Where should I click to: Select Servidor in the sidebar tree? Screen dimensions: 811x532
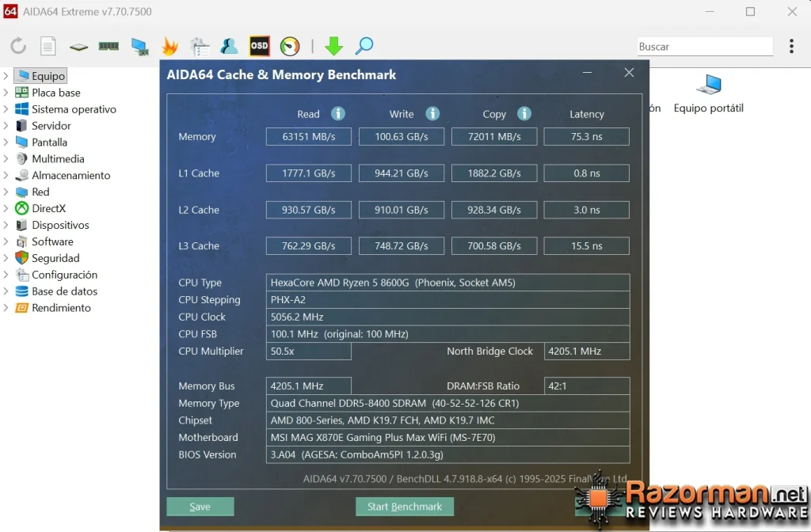coord(51,126)
